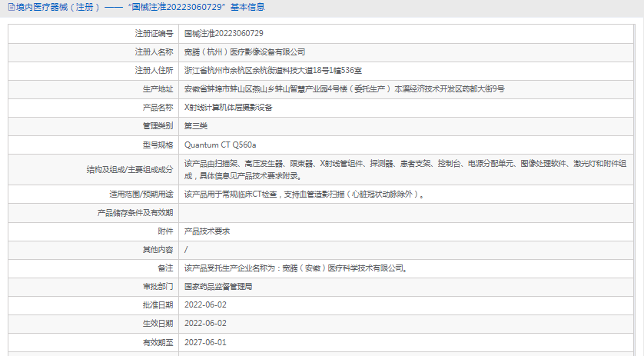Click the 其他内容 label
The height and width of the screenshot is (356, 644).
coord(158,250)
